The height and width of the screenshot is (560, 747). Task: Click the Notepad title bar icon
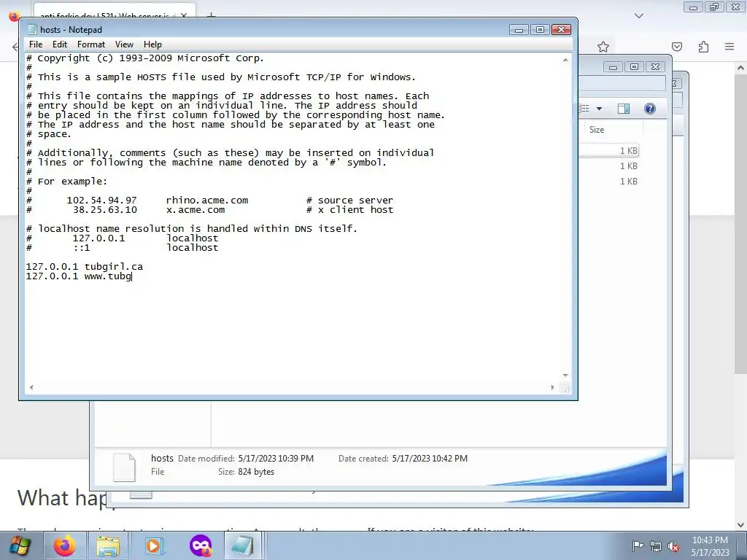32,29
